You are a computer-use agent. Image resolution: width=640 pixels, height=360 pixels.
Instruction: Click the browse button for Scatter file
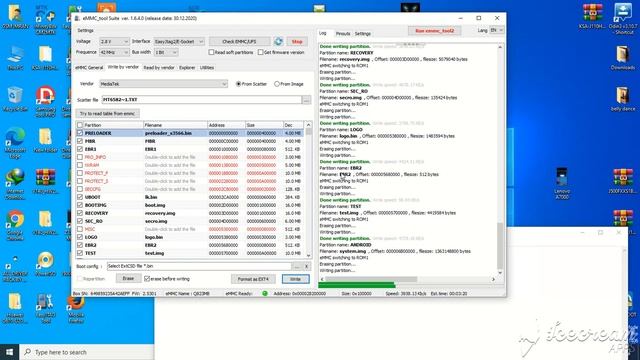[306, 100]
